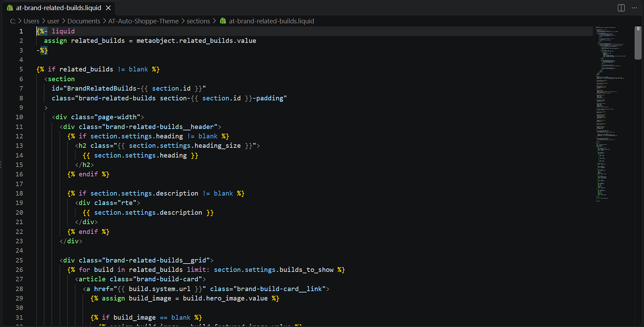The height and width of the screenshot is (327, 644).
Task: Click the Shopify icon in the breadcrumb path
Action: (223, 21)
